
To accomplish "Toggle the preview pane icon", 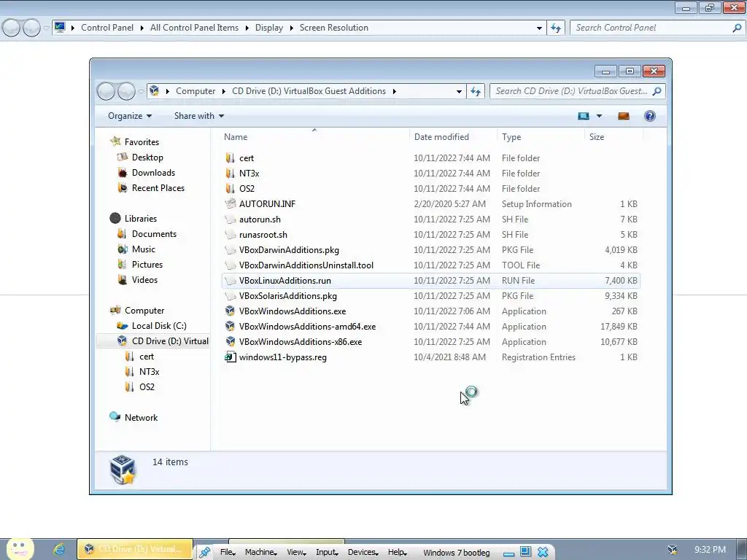I will pyautogui.click(x=623, y=116).
